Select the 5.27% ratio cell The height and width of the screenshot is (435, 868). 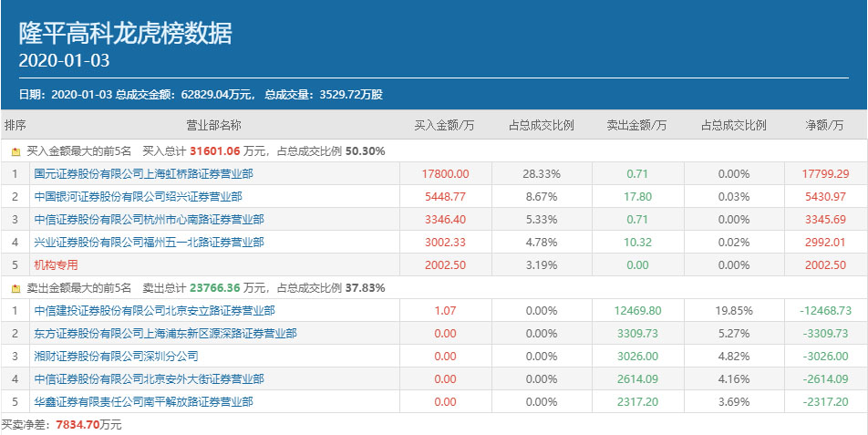click(733, 333)
